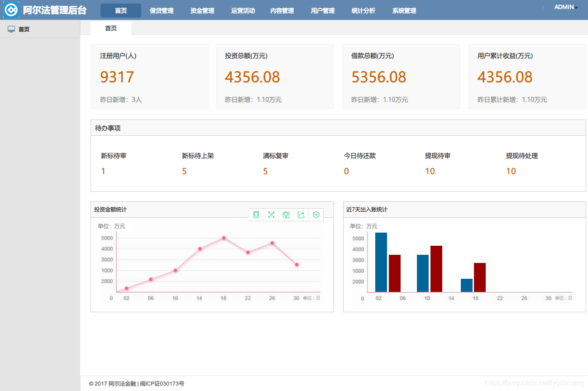Click the 闽ICP证030173号 footer text
Viewport: 588px width, 391px height.
tap(162, 384)
